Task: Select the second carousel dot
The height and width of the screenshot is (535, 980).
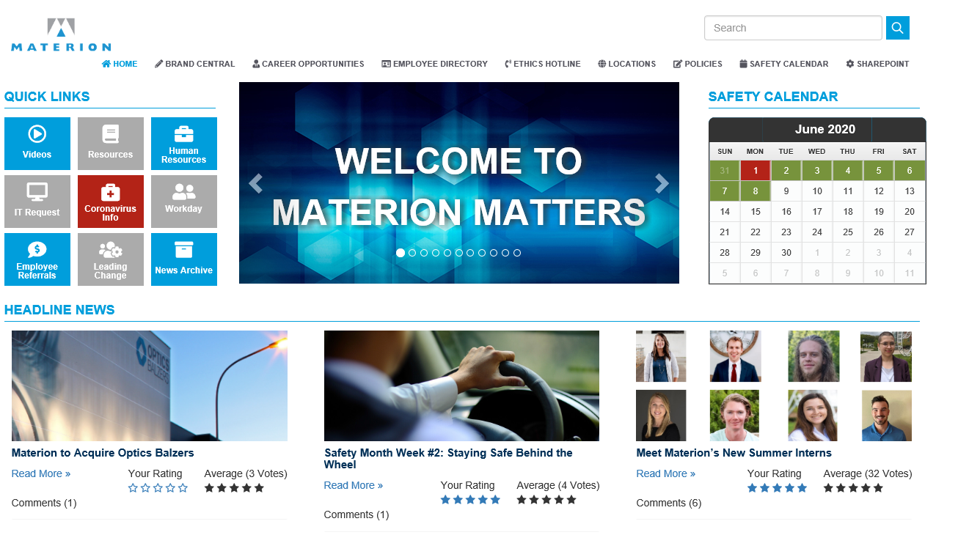Action: (x=412, y=253)
